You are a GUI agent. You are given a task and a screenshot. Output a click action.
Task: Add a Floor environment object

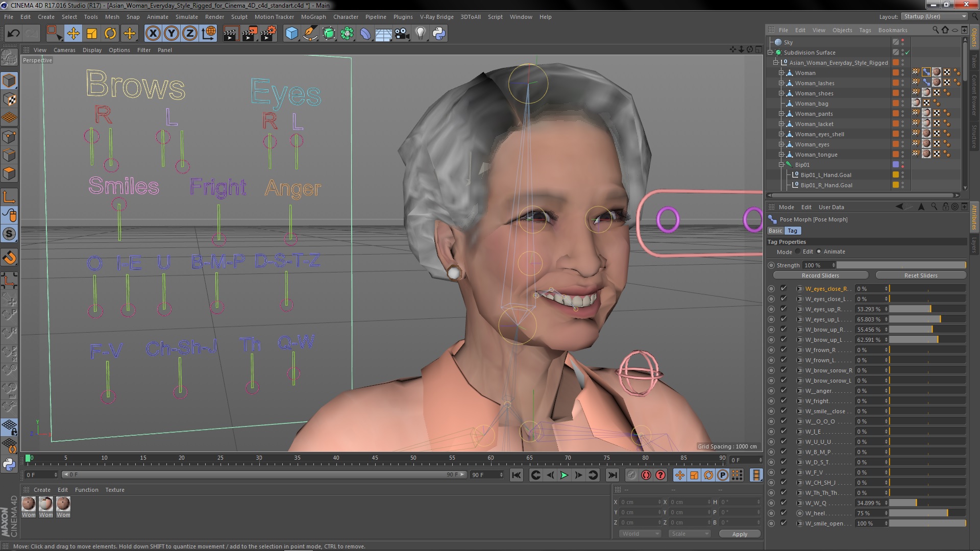(x=383, y=34)
